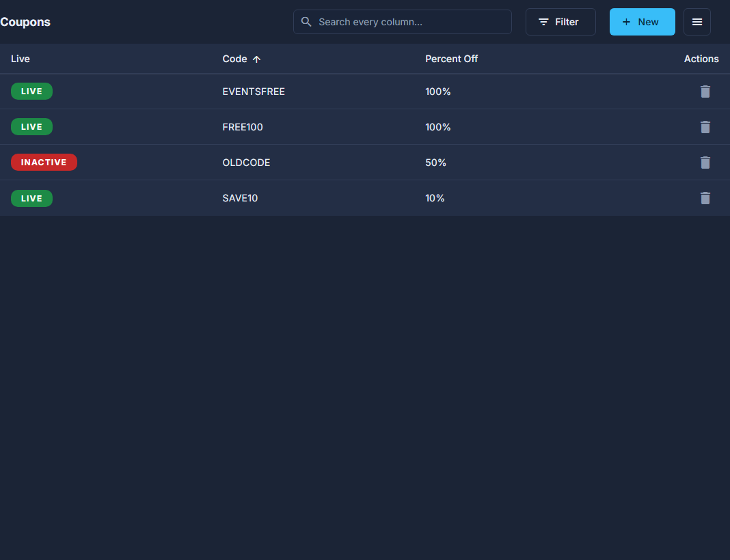Click the 100% value for EVENTSFREE

click(437, 92)
